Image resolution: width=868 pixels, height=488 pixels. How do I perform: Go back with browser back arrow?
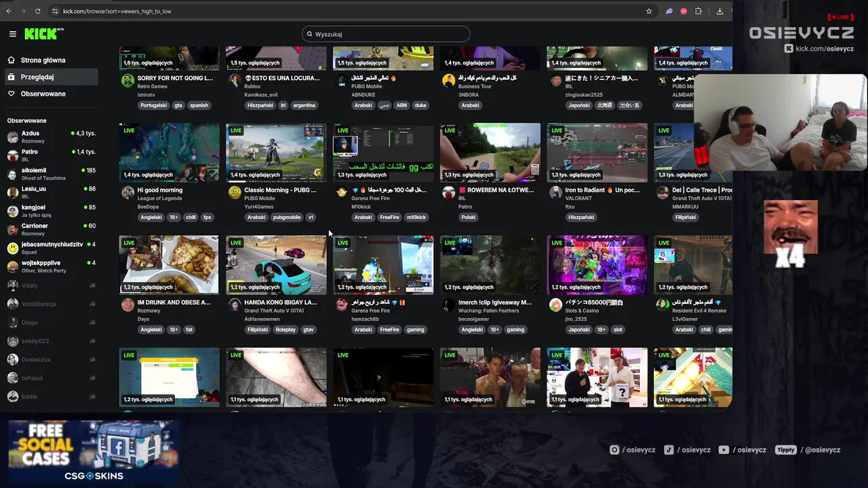coord(9,11)
